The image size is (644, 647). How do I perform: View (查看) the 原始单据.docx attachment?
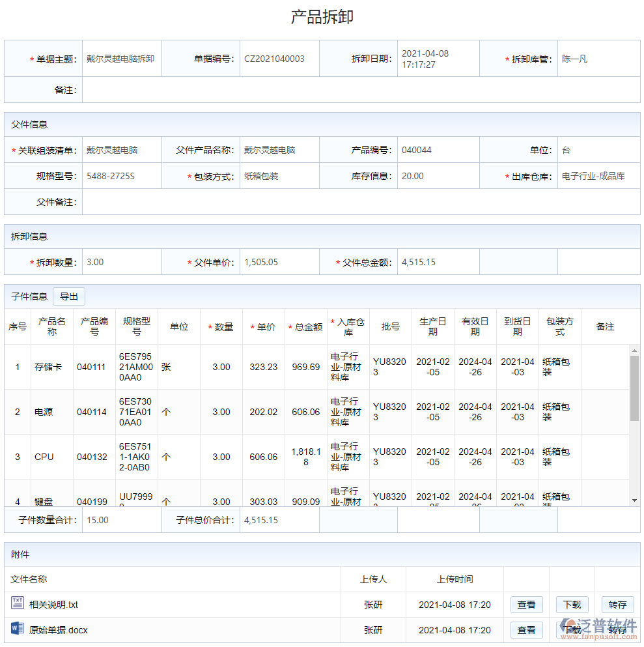[x=526, y=629]
